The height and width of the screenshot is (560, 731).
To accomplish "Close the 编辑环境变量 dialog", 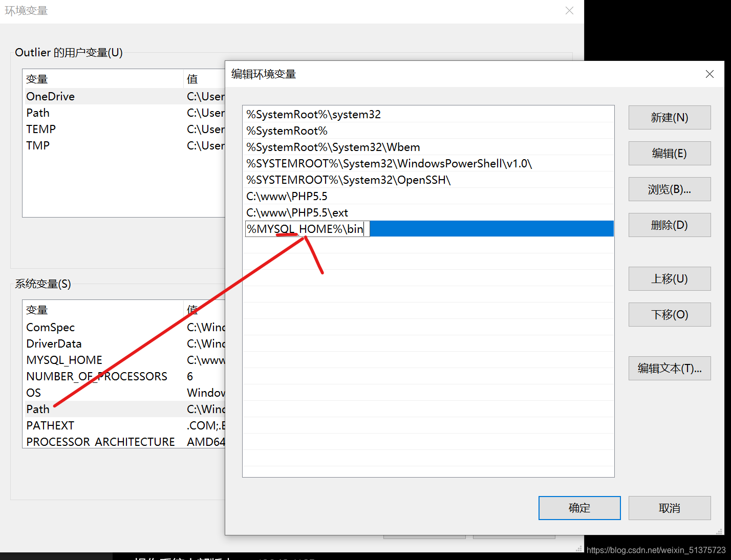I will point(709,74).
